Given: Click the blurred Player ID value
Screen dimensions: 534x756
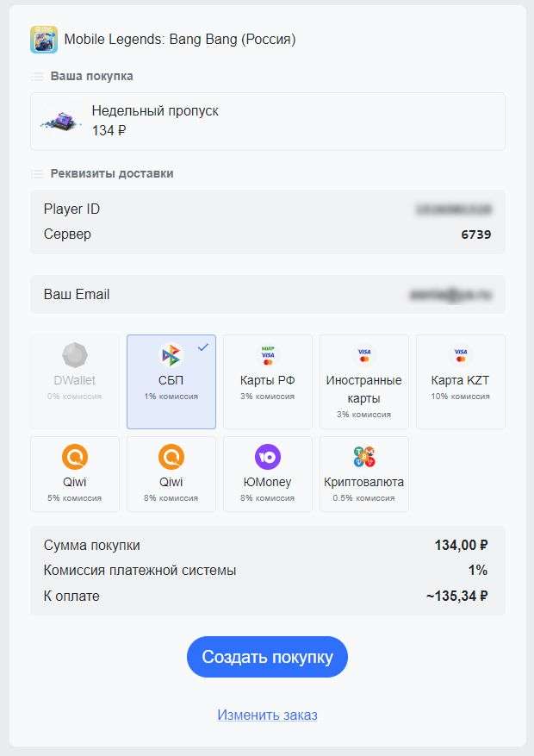Looking at the screenshot, I should click(453, 209).
